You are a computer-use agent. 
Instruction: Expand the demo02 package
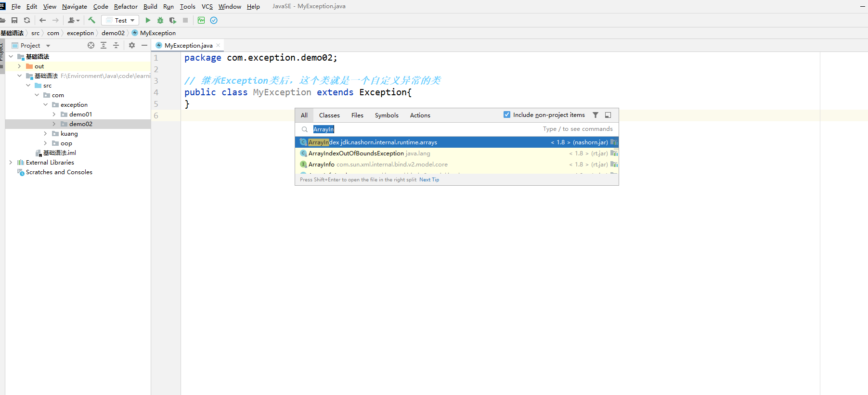coord(54,124)
